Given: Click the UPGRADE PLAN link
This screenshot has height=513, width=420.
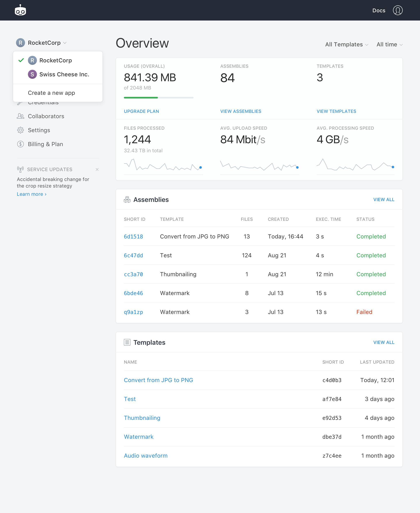Looking at the screenshot, I should [x=141, y=111].
